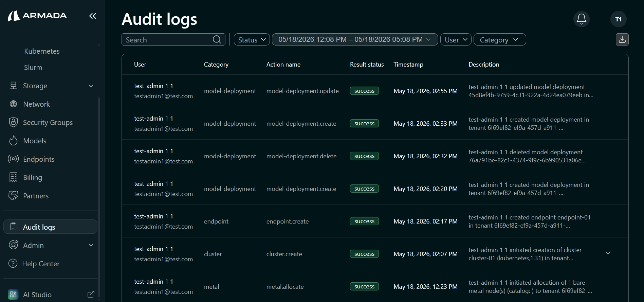Click the Audit logs page heading
This screenshot has width=644, height=302.
click(x=159, y=19)
